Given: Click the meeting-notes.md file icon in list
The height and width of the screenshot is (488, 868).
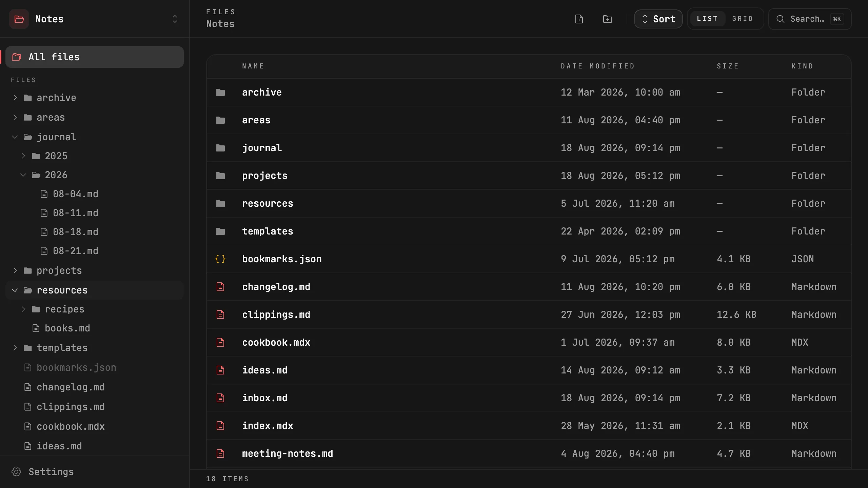Looking at the screenshot, I should coord(220,453).
